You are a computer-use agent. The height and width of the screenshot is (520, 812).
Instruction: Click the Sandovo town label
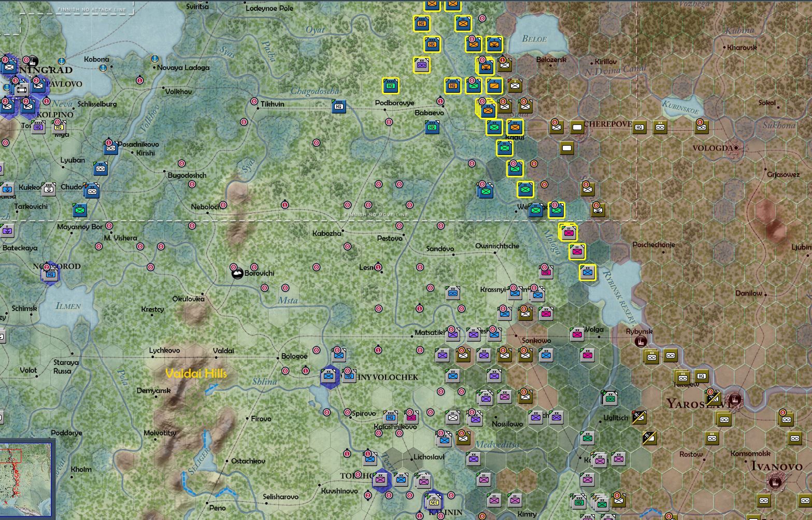tap(440, 248)
